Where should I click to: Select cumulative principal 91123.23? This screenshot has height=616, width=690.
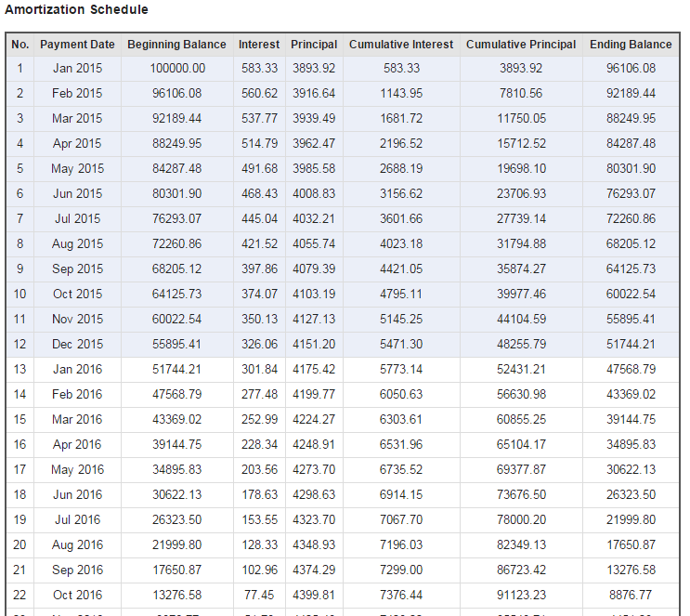[x=522, y=596]
